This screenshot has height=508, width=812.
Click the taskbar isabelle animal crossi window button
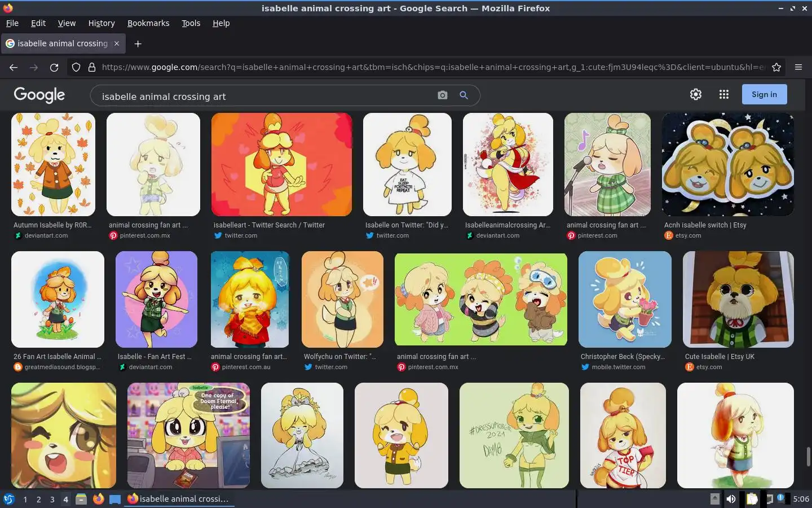click(179, 499)
